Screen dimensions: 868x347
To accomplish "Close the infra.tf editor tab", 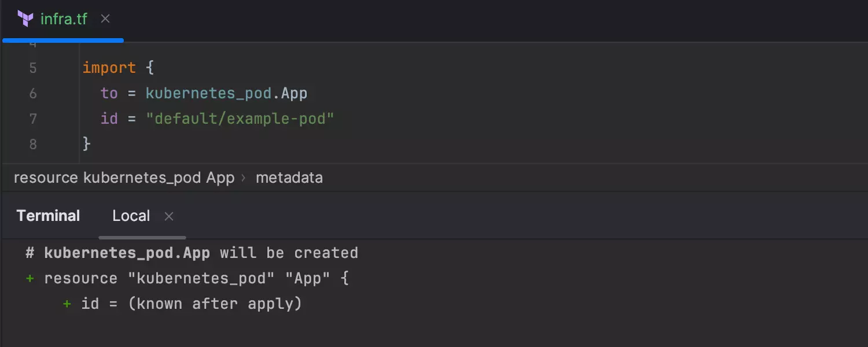I will pos(105,19).
